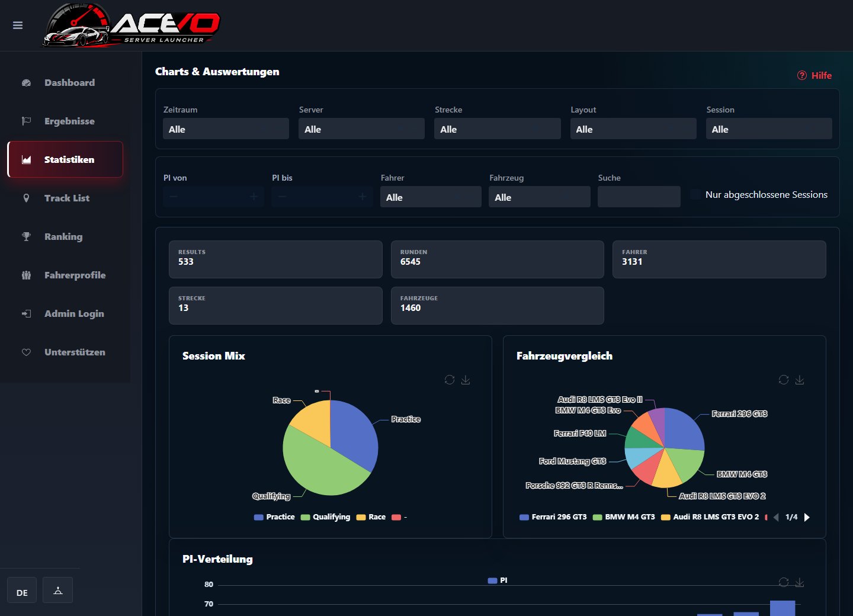Click the blue Ferrari 296 GT3 pie slice
The height and width of the screenshot is (616, 853).
[683, 429]
